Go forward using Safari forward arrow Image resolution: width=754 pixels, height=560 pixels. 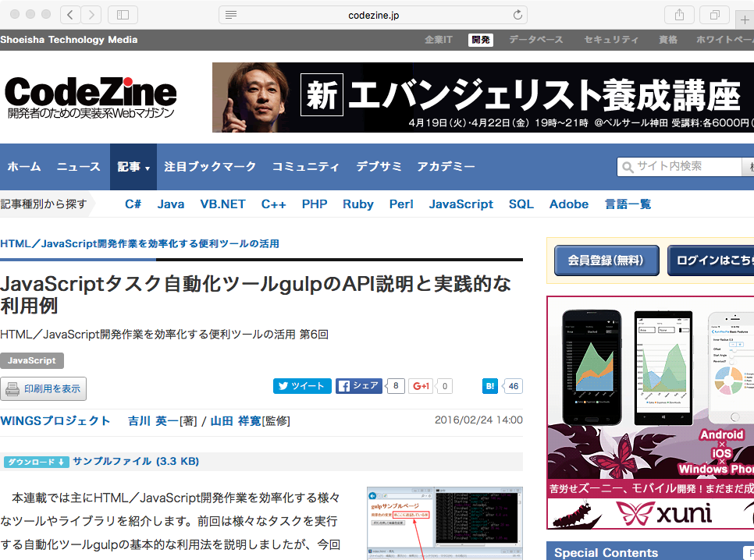pyautogui.click(x=91, y=15)
